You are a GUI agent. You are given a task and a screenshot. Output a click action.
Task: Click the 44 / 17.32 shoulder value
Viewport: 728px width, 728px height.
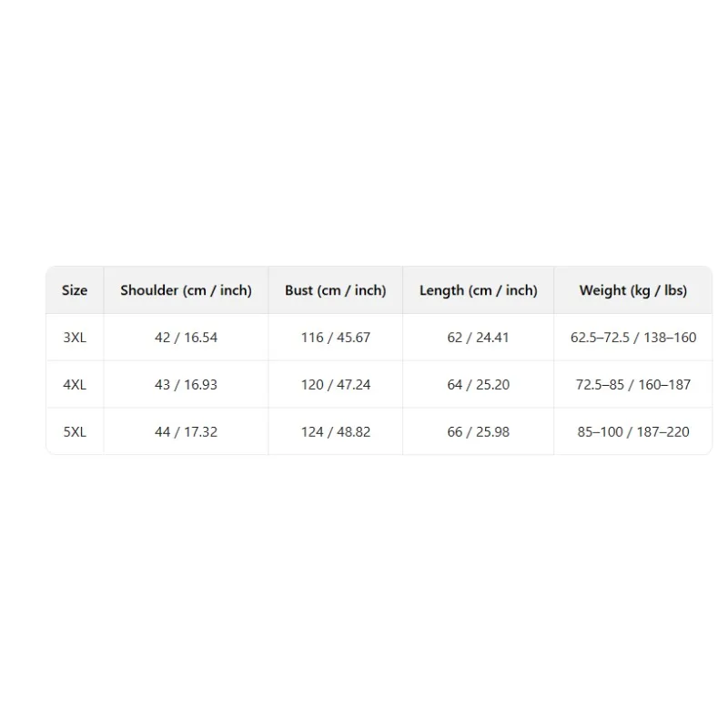pyautogui.click(x=187, y=431)
